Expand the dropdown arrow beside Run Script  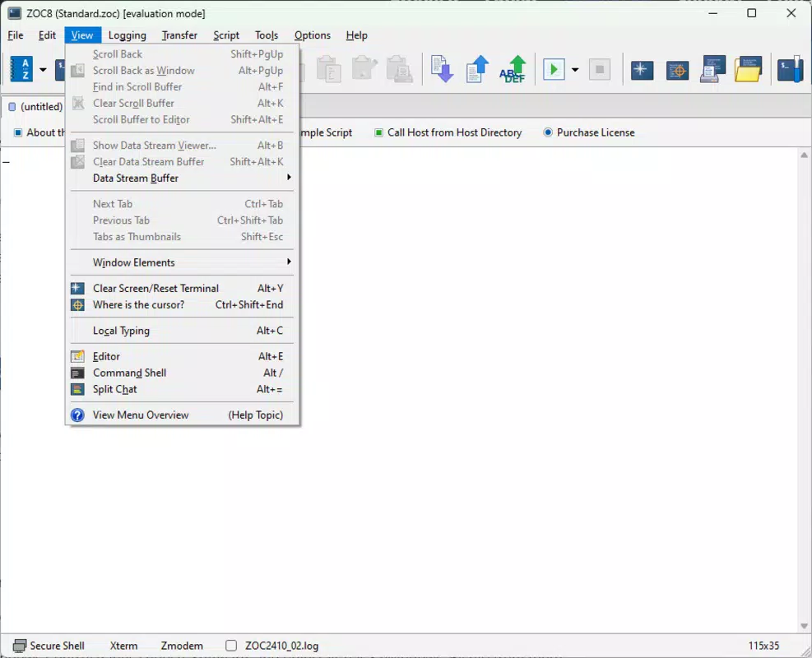[575, 69]
